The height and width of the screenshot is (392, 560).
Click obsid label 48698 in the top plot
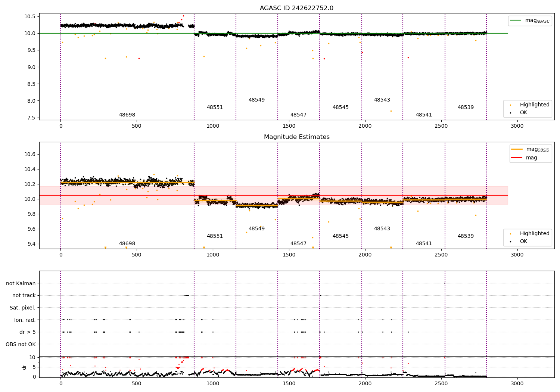127,115
